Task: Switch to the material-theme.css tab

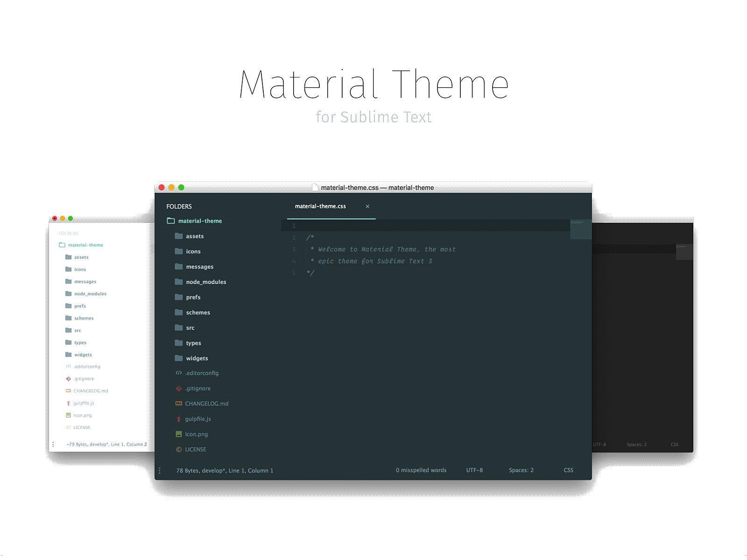Action: pos(320,206)
